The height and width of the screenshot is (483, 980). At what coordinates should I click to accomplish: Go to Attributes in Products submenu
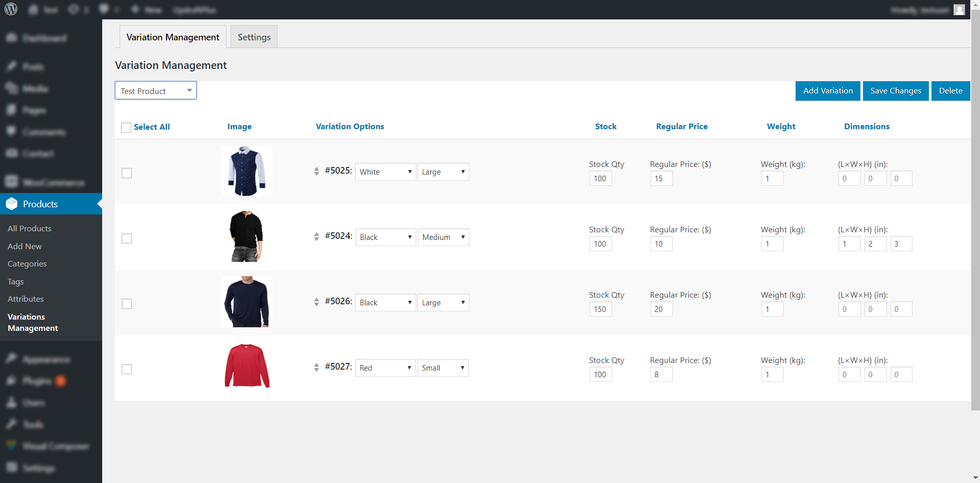tap(26, 299)
